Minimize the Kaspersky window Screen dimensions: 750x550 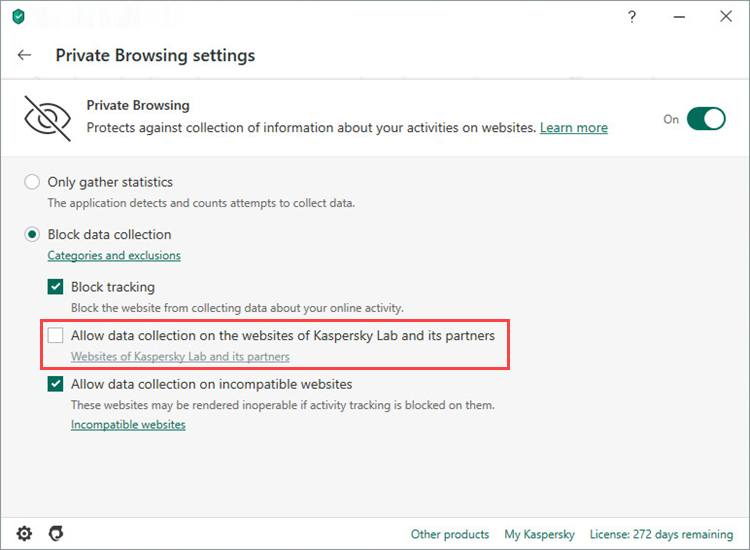679,17
